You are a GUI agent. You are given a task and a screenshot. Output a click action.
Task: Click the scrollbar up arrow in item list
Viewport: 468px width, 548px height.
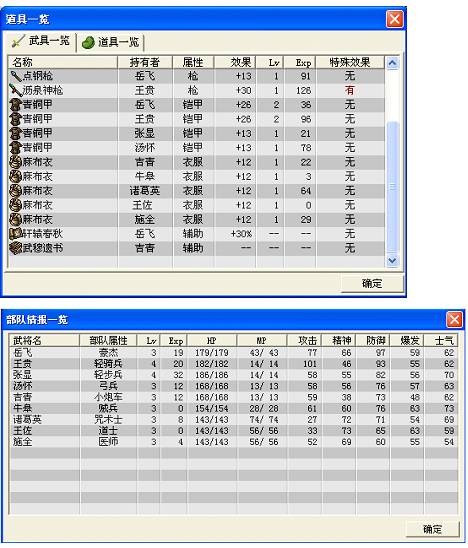(x=392, y=63)
